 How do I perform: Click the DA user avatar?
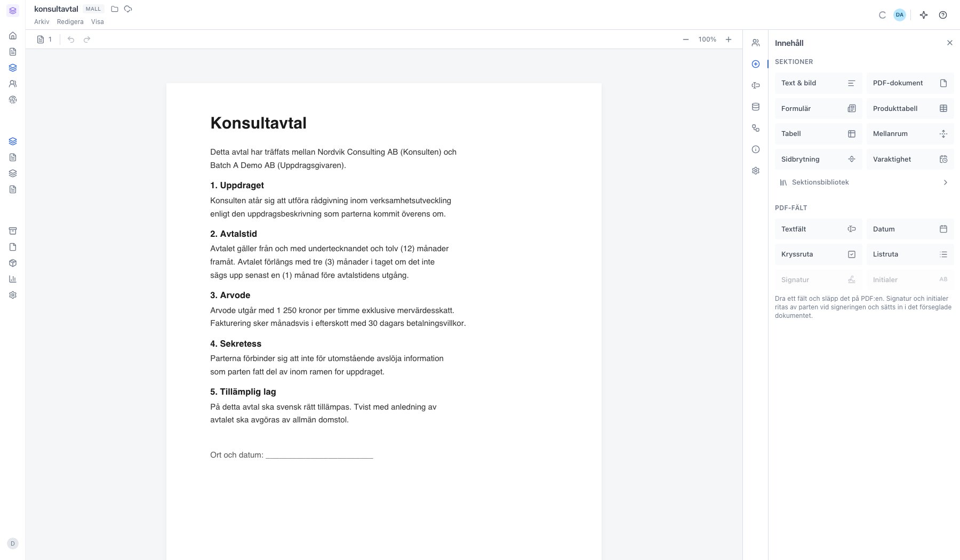(900, 15)
